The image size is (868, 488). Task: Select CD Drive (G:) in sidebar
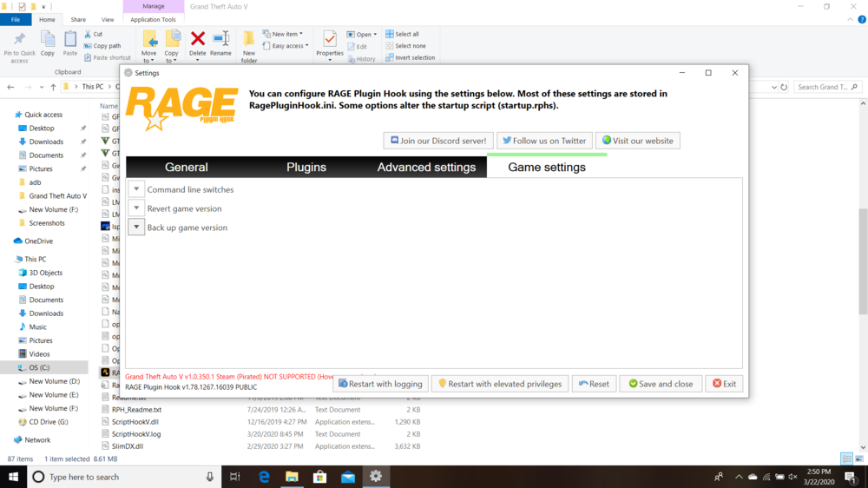(48, 422)
